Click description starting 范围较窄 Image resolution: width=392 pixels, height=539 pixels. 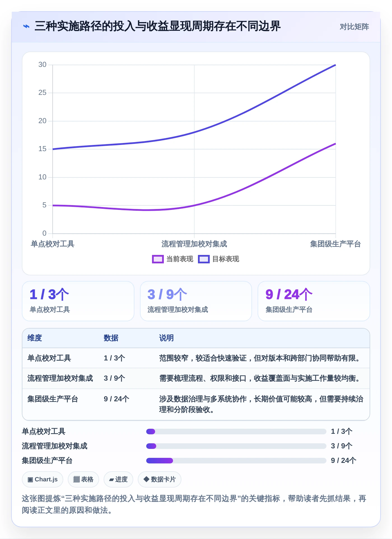pyautogui.click(x=261, y=358)
